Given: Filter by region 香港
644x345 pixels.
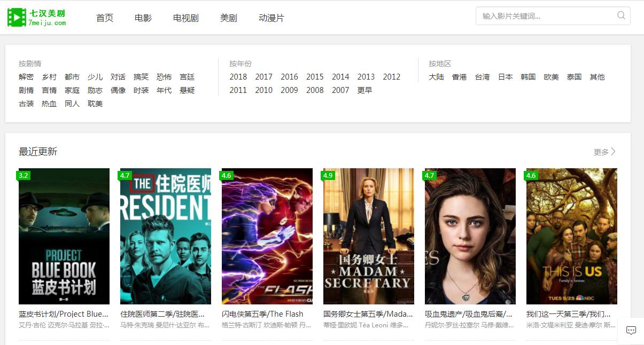Looking at the screenshot, I should 459,77.
